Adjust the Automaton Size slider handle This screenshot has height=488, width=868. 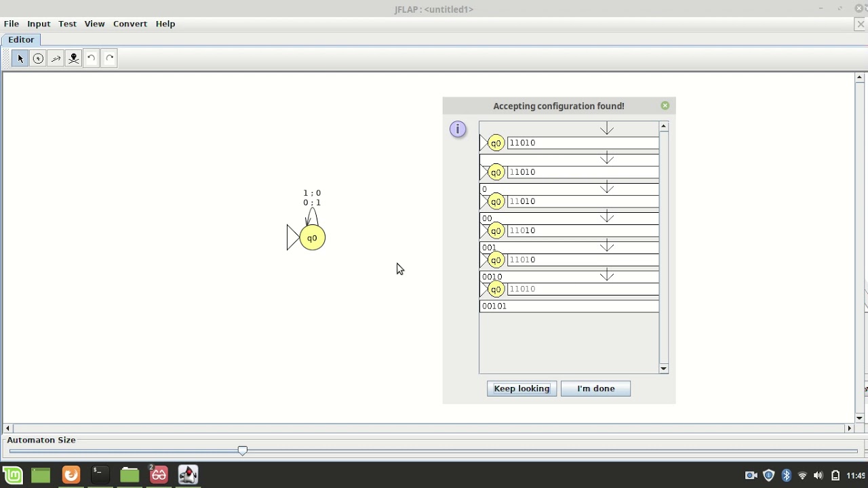click(242, 451)
